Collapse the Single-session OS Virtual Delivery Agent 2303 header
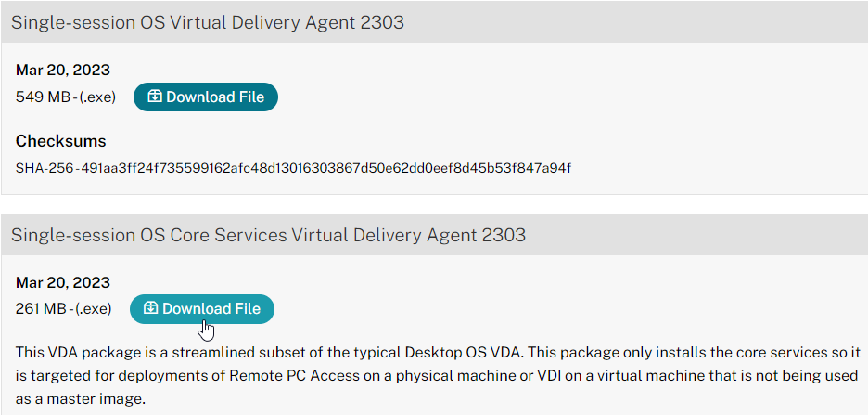 coord(434,22)
